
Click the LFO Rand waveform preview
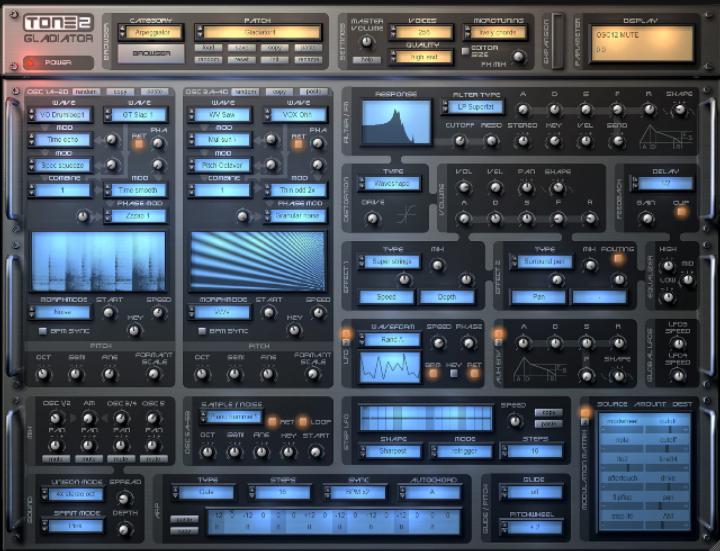click(390, 367)
